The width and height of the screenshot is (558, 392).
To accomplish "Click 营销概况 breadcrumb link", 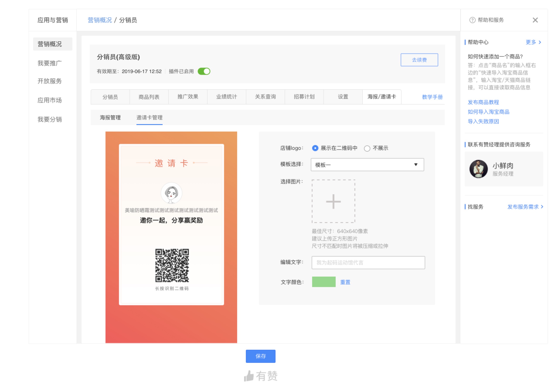I will (100, 20).
